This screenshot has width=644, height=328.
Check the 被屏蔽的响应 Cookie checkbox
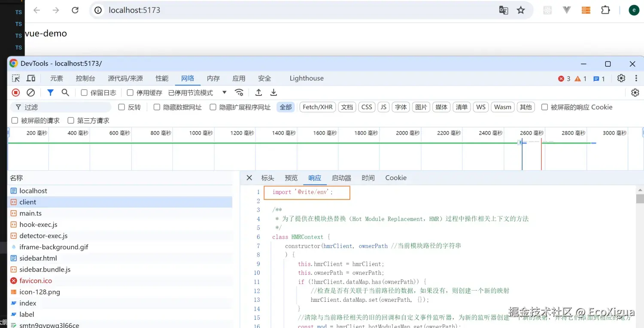(x=544, y=107)
